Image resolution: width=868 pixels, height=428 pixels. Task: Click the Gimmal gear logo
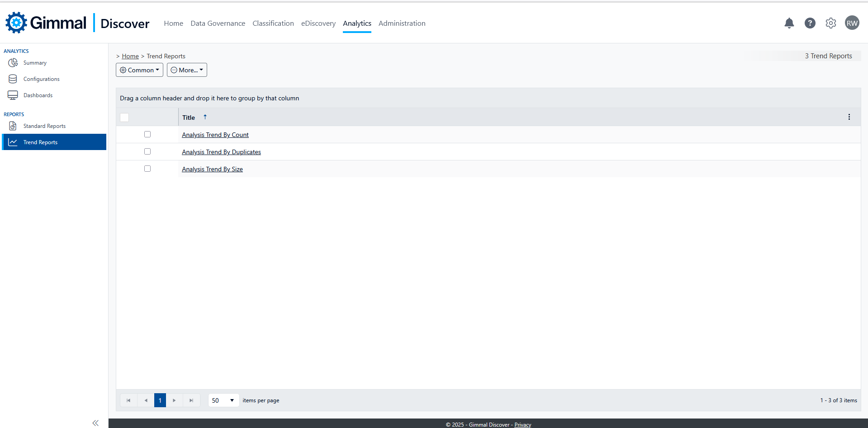(16, 23)
